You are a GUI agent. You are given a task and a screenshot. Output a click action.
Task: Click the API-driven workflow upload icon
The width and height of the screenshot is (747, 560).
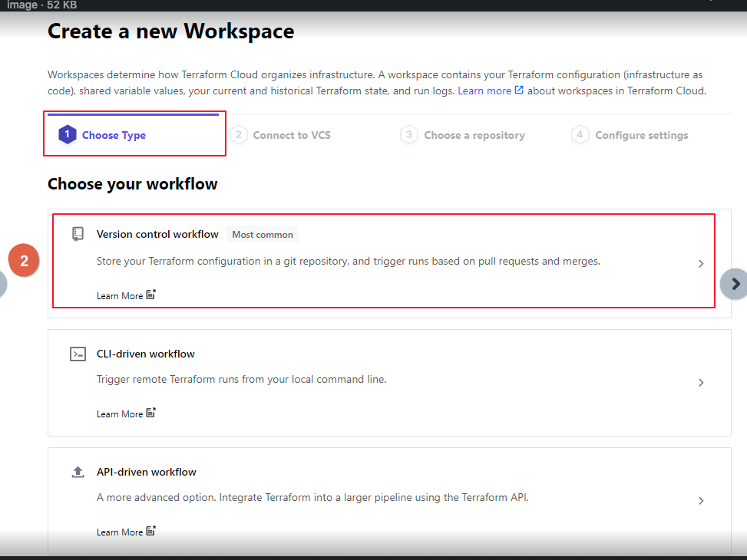pyautogui.click(x=78, y=472)
